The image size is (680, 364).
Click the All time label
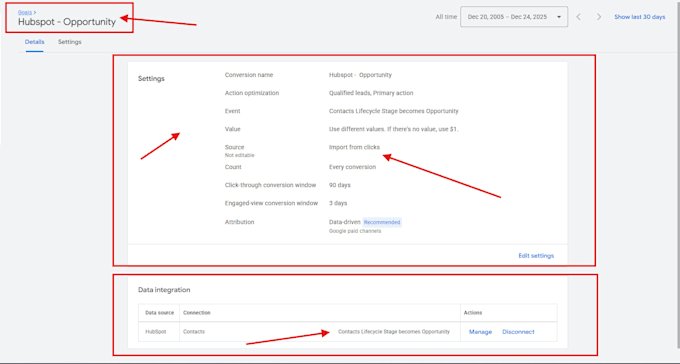[446, 17]
